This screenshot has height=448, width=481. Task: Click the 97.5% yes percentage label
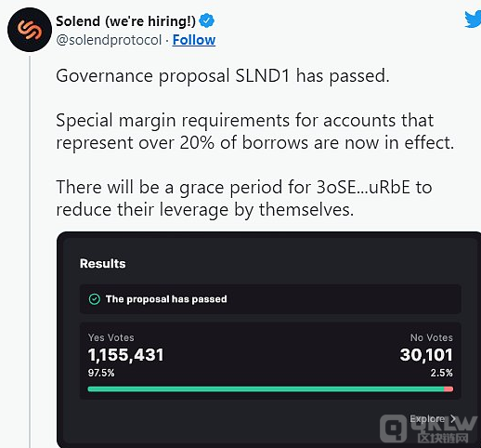coord(101,373)
